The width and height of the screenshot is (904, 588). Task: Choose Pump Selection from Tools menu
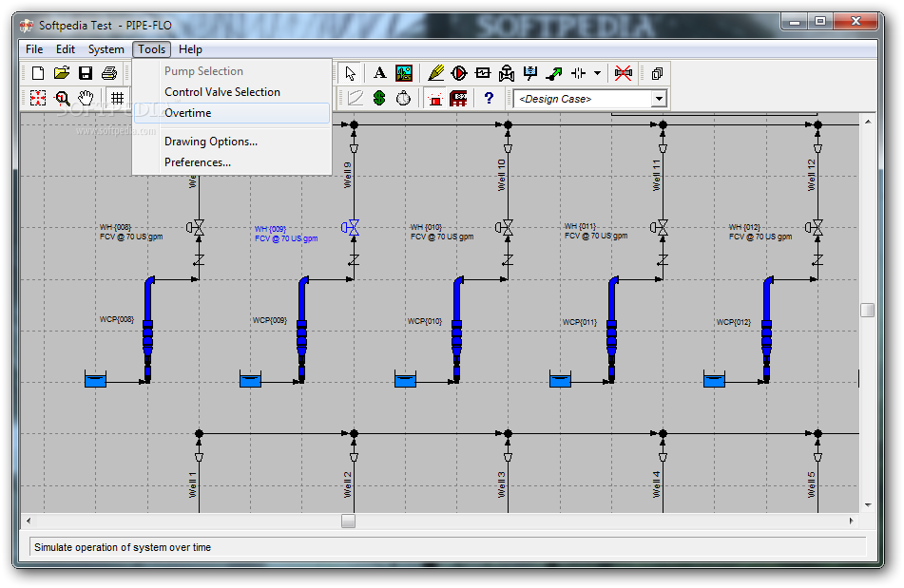(x=232, y=71)
